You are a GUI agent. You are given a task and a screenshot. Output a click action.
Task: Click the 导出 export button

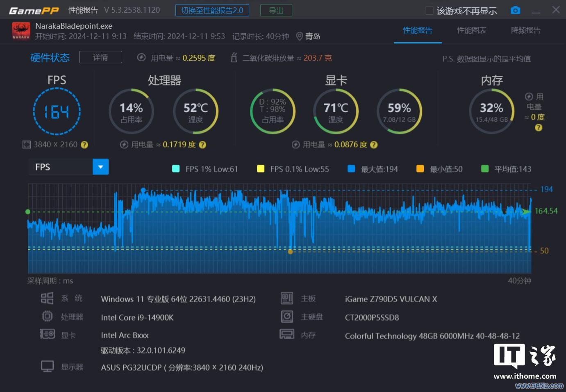(x=276, y=10)
